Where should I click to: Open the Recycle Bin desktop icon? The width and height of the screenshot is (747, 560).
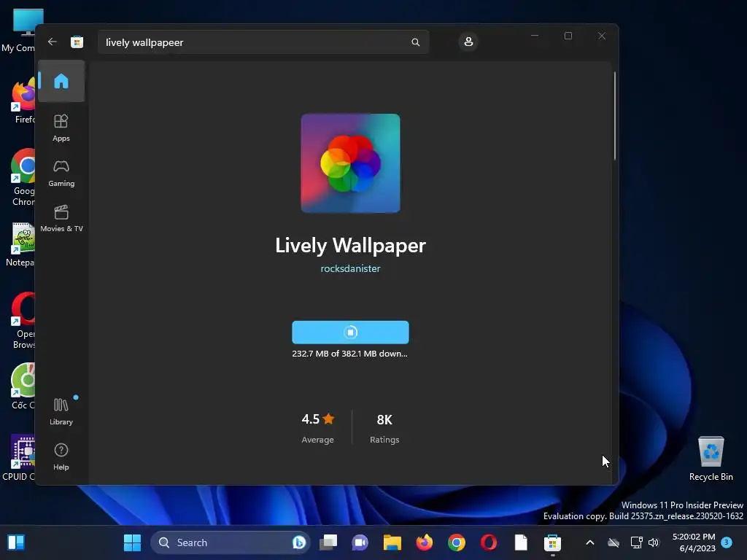click(x=711, y=458)
